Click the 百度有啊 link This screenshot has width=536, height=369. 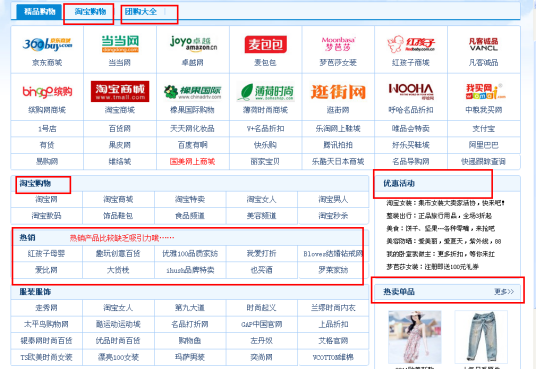[192, 145]
